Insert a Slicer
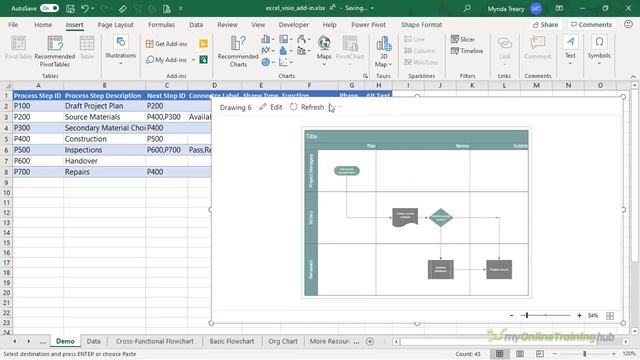This screenshot has height=360, width=640. coord(463,39)
